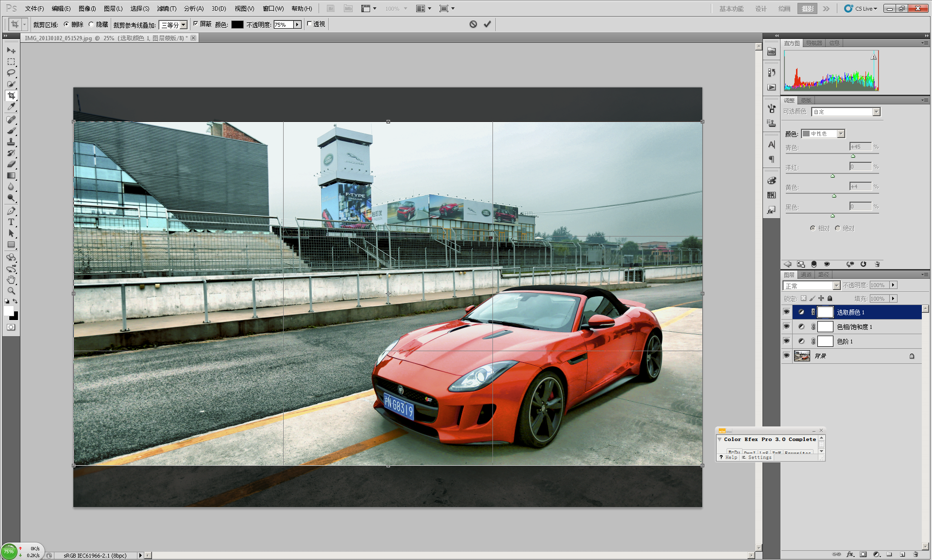This screenshot has height=560, width=932.
Task: Select the Pen tool
Action: point(11,211)
